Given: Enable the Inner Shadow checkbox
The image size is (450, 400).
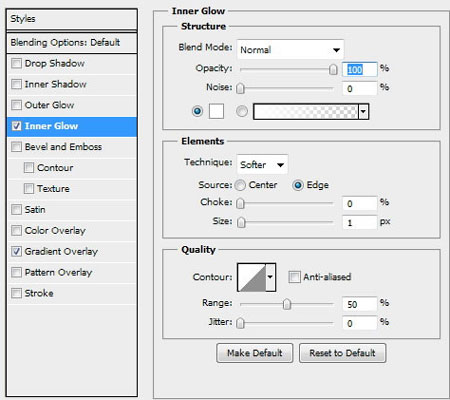Looking at the screenshot, I should click(x=16, y=84).
